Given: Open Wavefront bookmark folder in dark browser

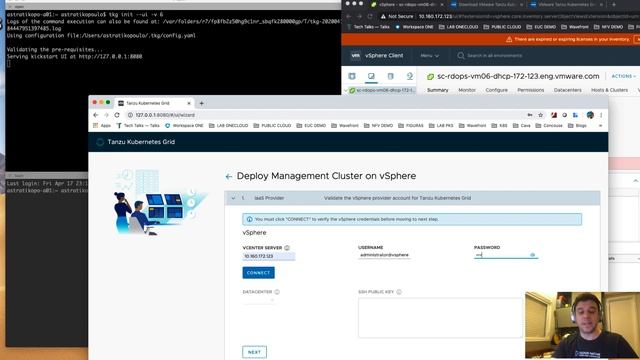Looking at the screenshot, I should coord(575,27).
